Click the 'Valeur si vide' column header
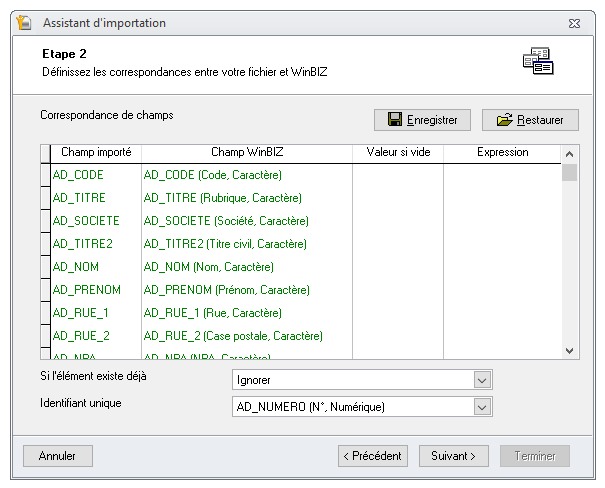This screenshot has height=488, width=605. 397,153
